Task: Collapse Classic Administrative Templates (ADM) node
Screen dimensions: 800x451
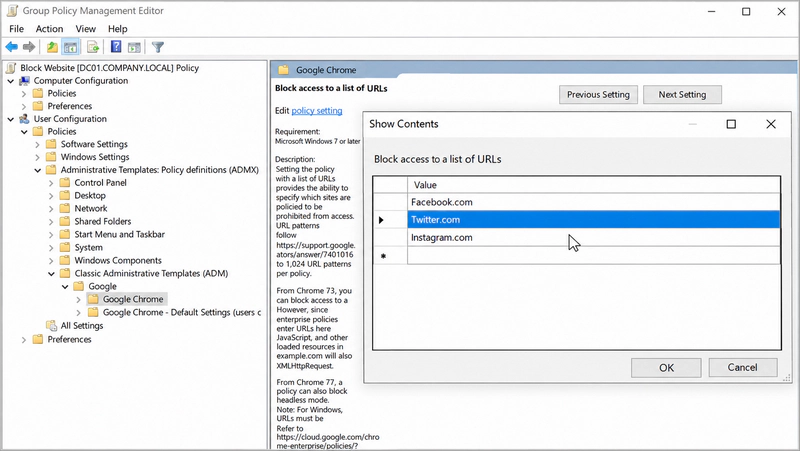Action: tap(51, 274)
